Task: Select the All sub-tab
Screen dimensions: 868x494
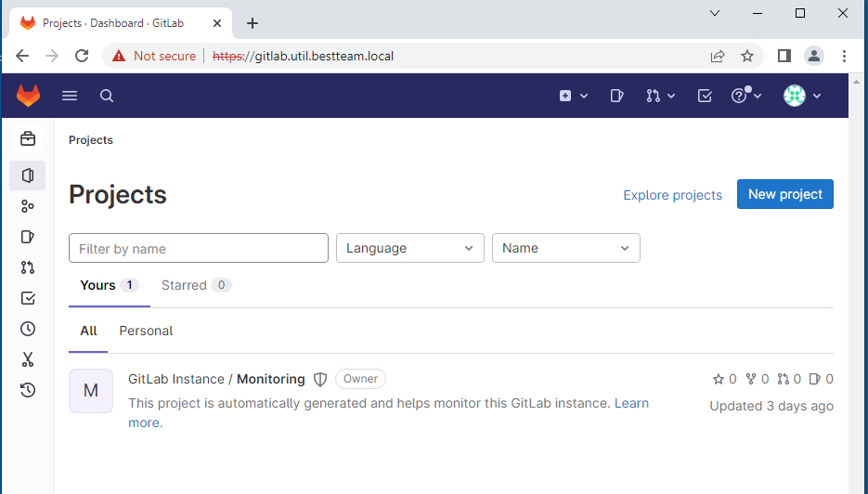Action: coord(88,331)
